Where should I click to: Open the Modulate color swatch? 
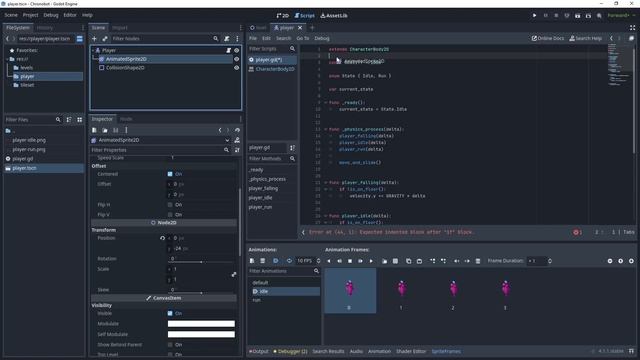tap(201, 324)
